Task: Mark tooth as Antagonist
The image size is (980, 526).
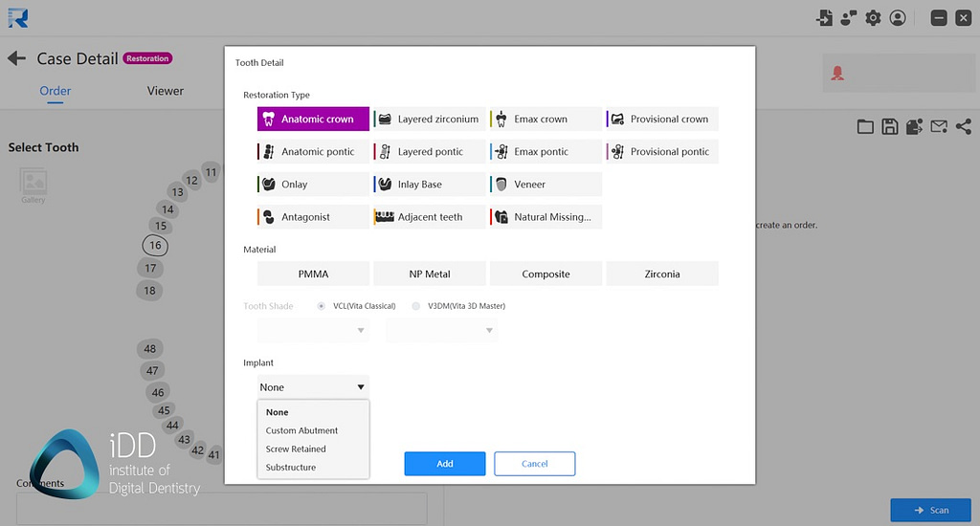Action: point(313,217)
